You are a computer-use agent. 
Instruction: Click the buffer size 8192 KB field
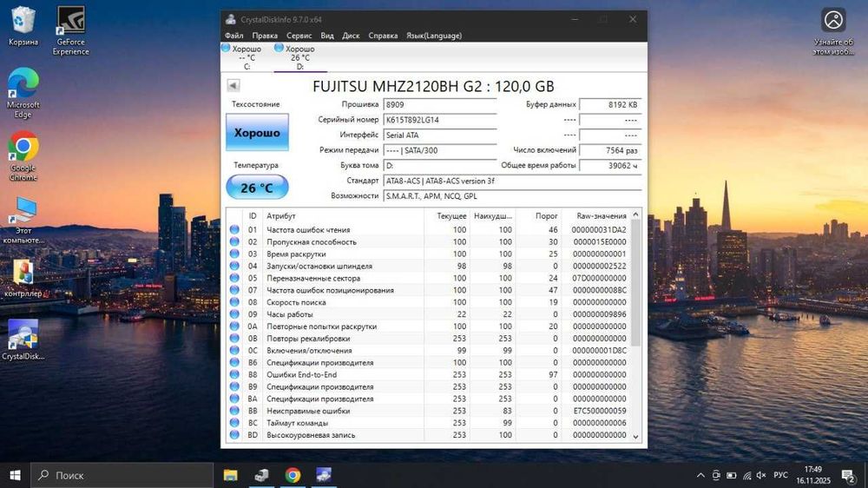coord(610,105)
